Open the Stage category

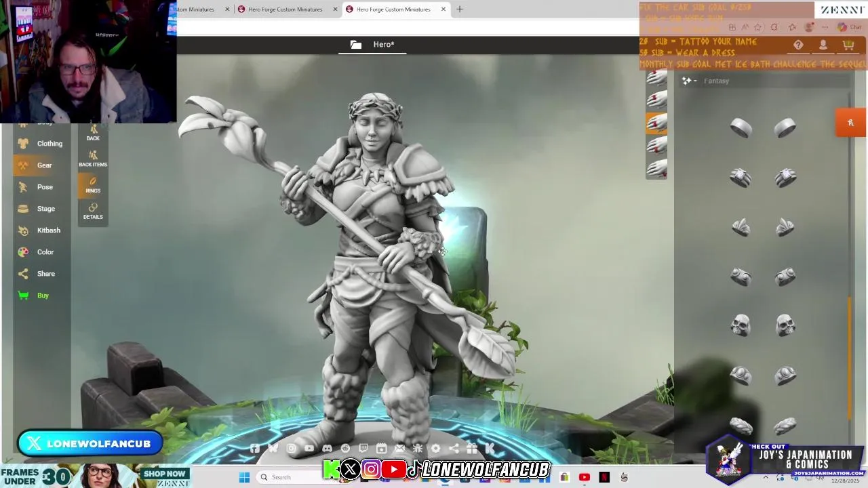41,209
